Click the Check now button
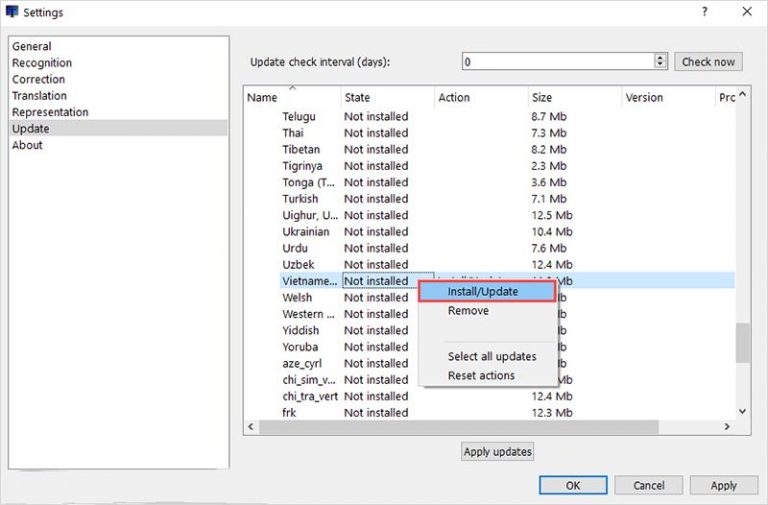The image size is (768, 505). [x=708, y=62]
